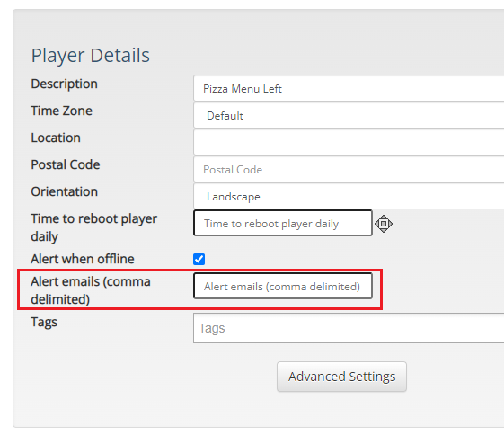Click the Time to reboot player daily input

point(283,223)
